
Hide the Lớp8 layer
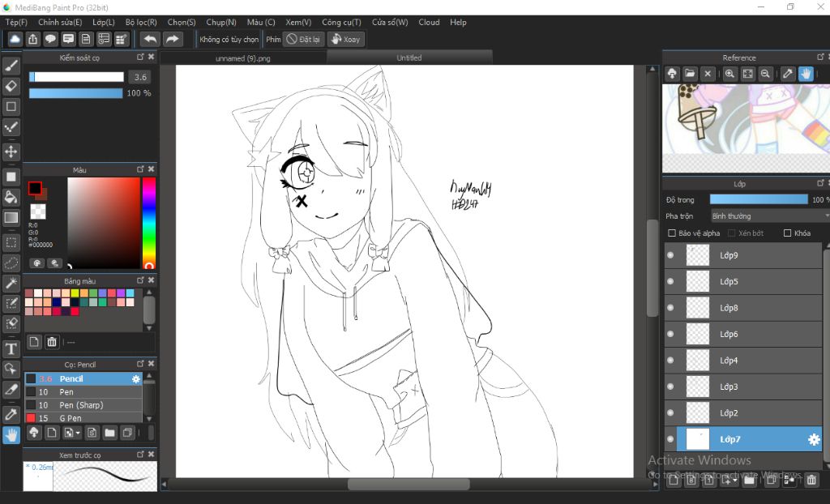point(670,308)
